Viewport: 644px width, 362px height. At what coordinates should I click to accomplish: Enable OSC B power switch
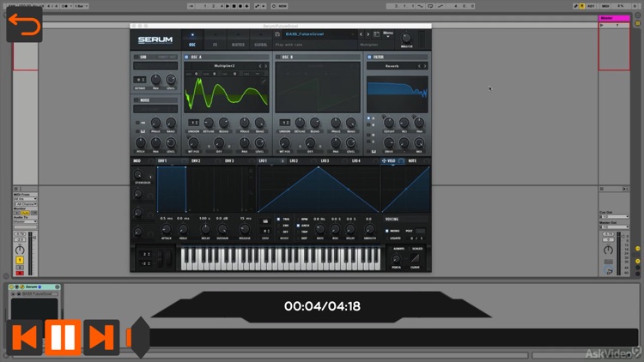pyautogui.click(x=278, y=57)
